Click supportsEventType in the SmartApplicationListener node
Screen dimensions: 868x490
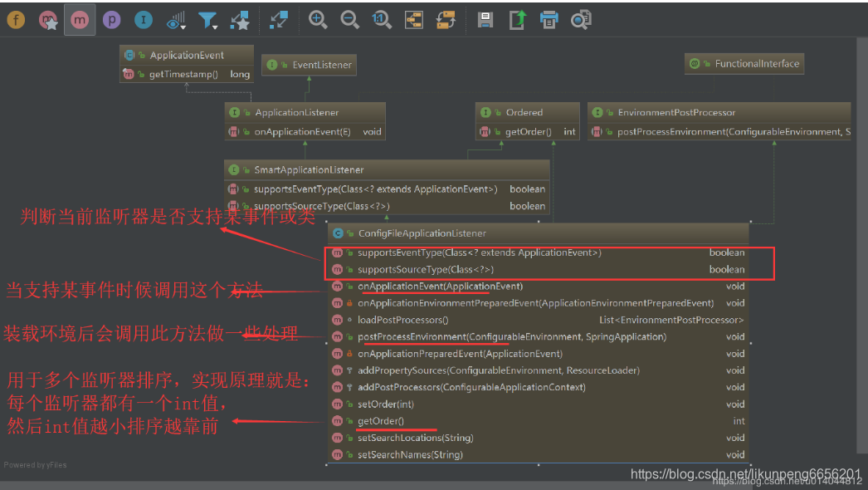(x=387, y=189)
